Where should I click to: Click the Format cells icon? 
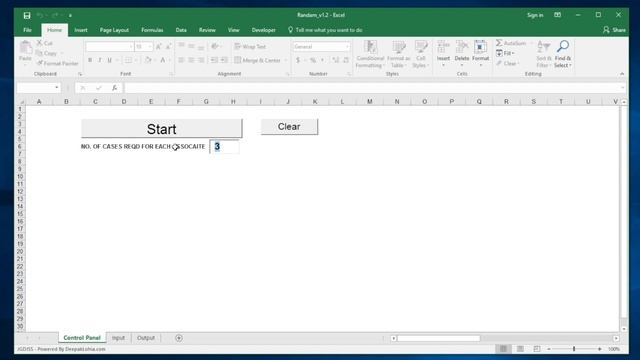point(480,47)
